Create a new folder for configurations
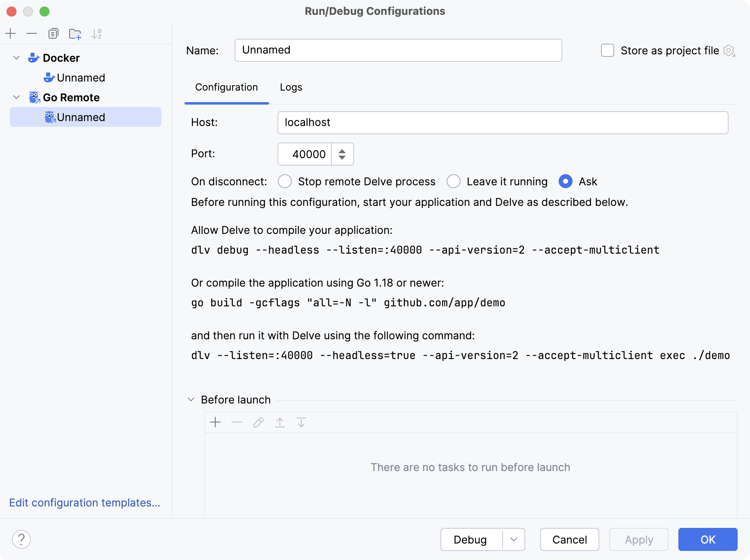 (75, 33)
